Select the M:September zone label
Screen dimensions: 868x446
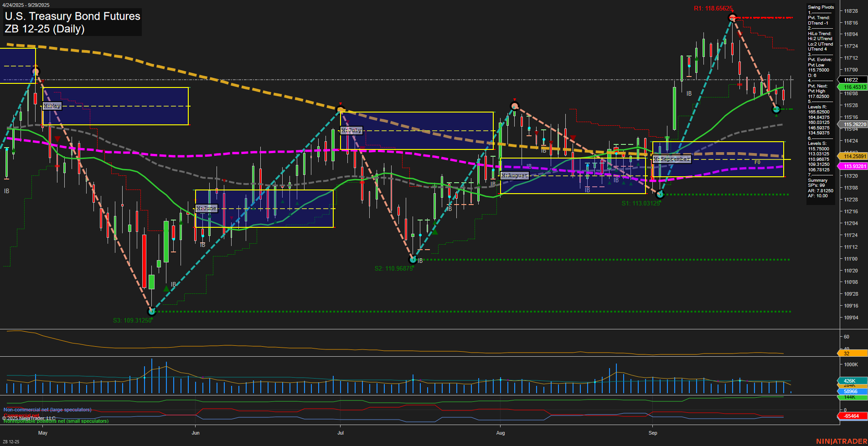pyautogui.click(x=672, y=159)
